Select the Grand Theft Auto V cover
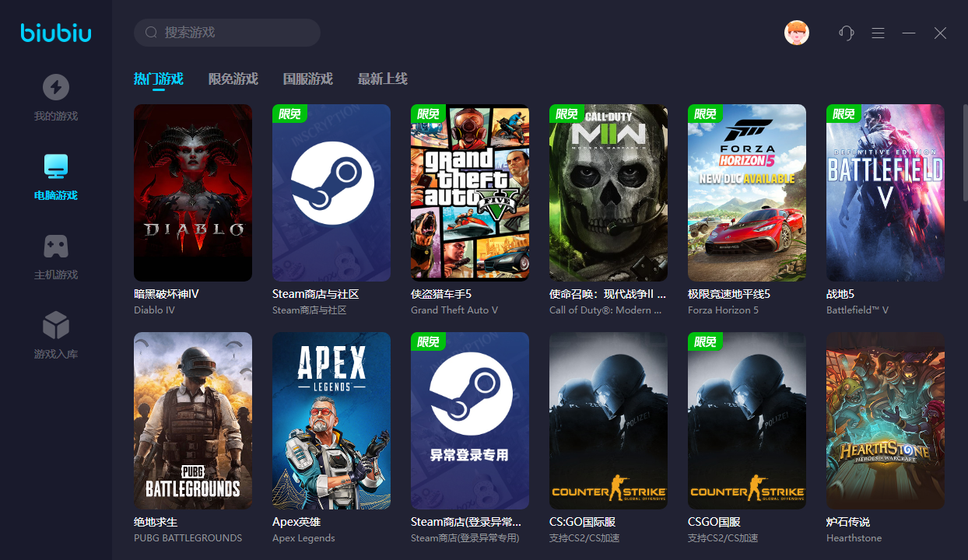 pos(470,192)
